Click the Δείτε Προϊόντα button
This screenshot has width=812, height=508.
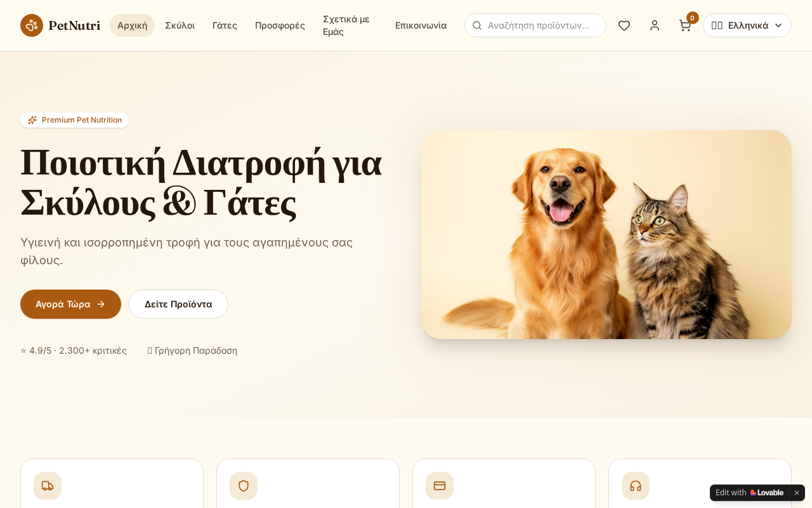coord(178,304)
